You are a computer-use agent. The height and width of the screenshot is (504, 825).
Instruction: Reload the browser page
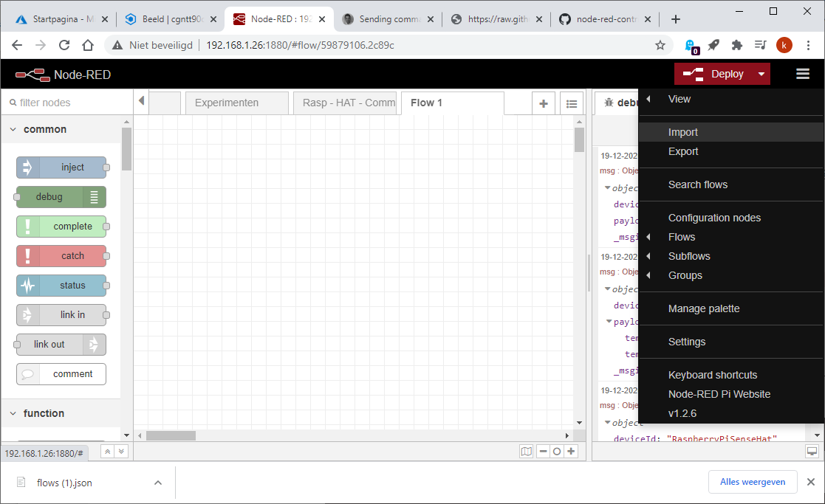[64, 45]
